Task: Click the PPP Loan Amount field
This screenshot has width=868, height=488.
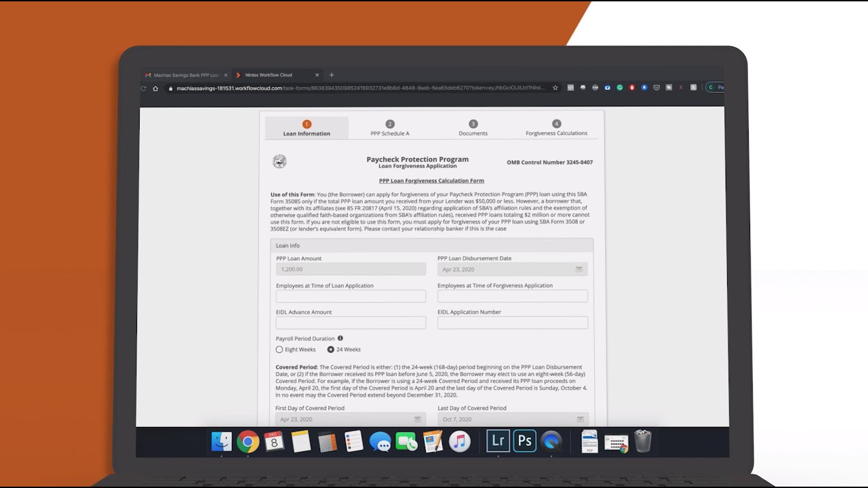Action: (x=351, y=270)
